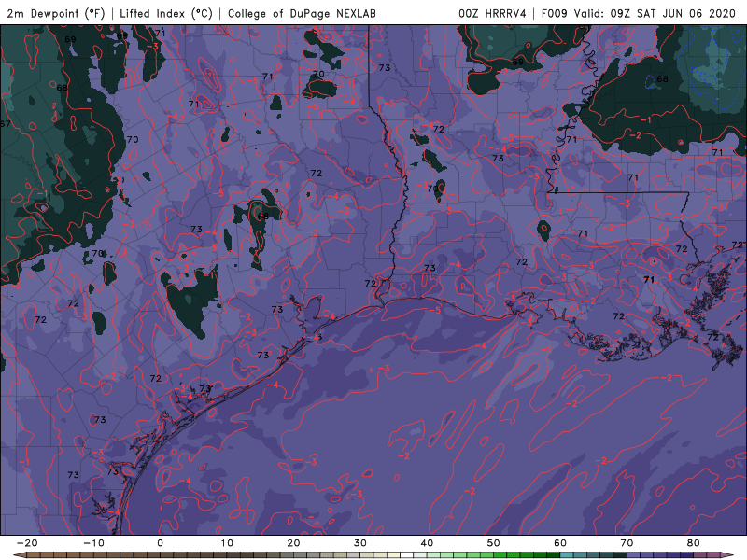Select the "Valid: 09Z SAT JUN 06 2020" text
Image resolution: width=747 pixels, height=560 pixels.
point(655,13)
